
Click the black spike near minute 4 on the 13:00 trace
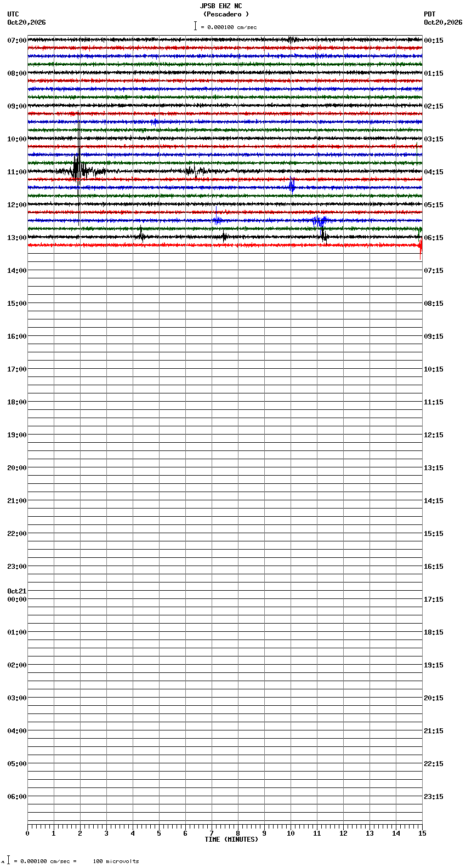(x=141, y=235)
